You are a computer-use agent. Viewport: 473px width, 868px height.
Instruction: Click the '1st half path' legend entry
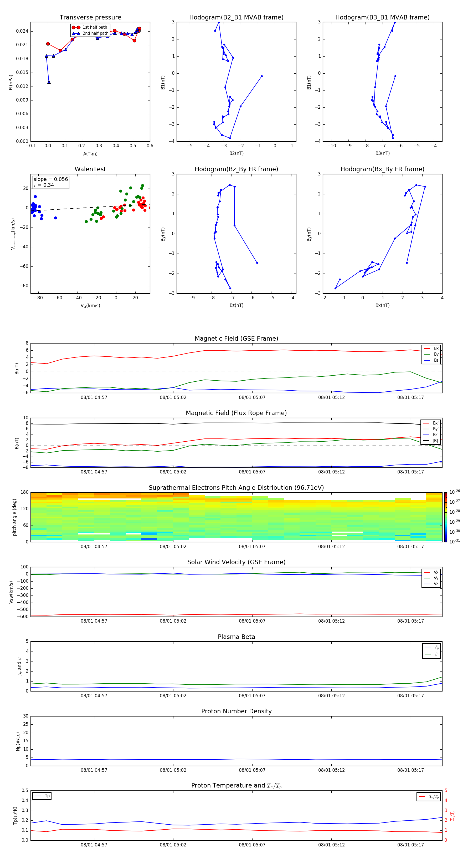(90, 27)
